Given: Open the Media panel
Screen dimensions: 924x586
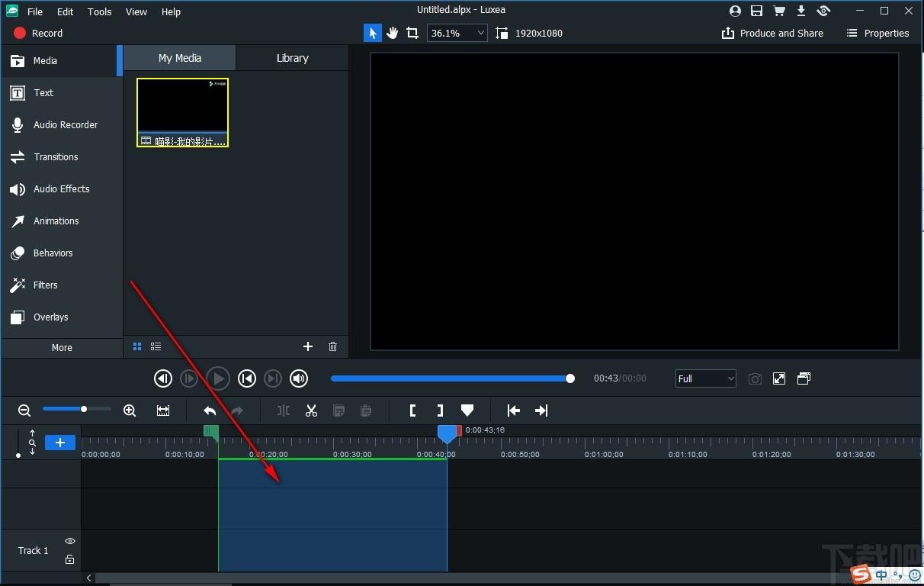Looking at the screenshot, I should click(x=61, y=60).
